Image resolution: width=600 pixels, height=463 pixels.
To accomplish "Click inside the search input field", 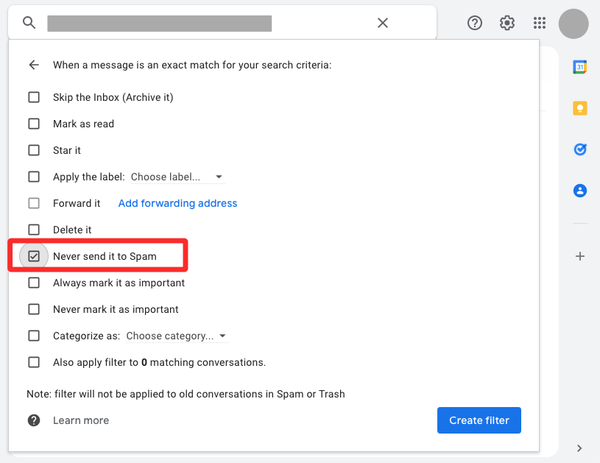I will click(160, 23).
